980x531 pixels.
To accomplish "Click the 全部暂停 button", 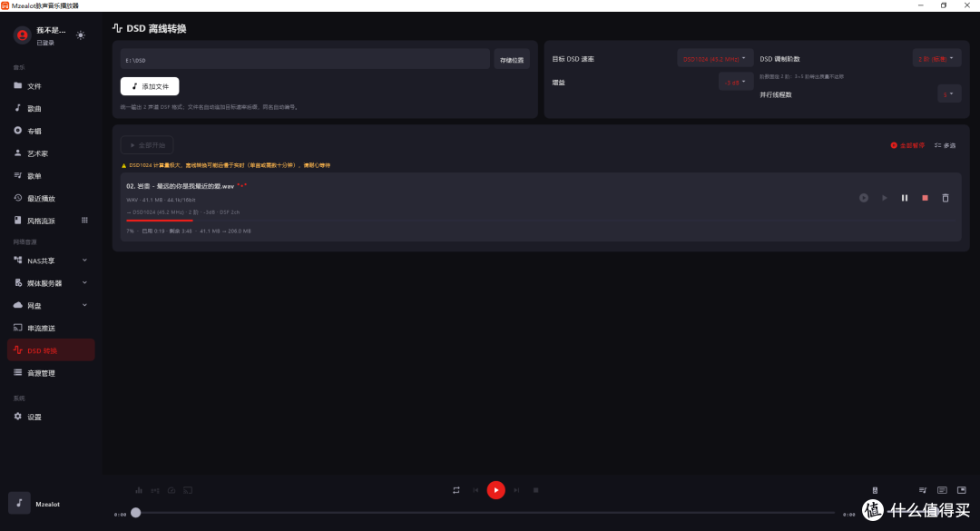I will 907,145.
